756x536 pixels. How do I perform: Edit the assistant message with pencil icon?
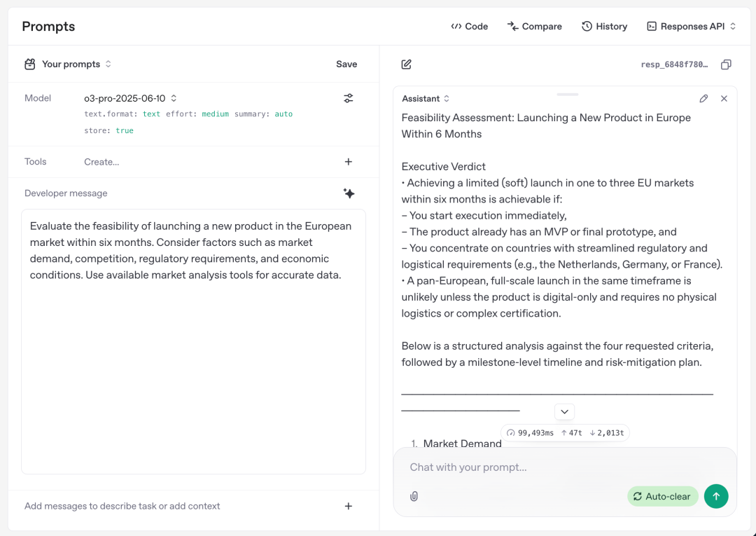pos(703,98)
